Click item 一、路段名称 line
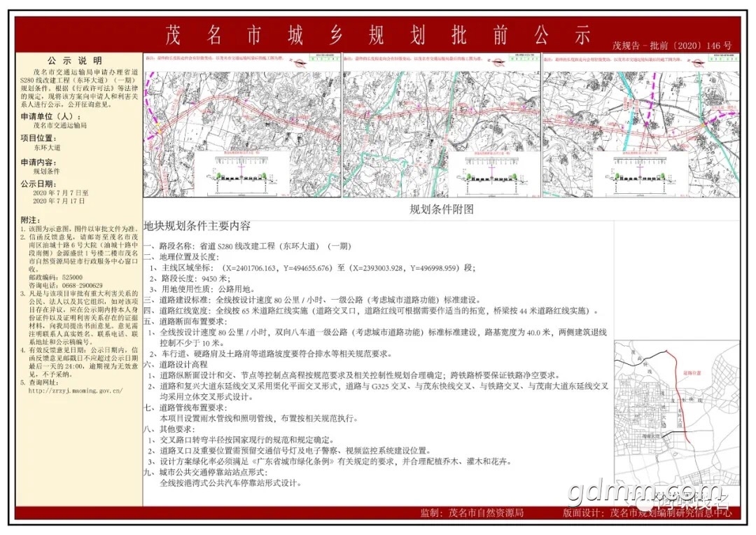Viewport: 756px width, 535px height. click(248, 246)
